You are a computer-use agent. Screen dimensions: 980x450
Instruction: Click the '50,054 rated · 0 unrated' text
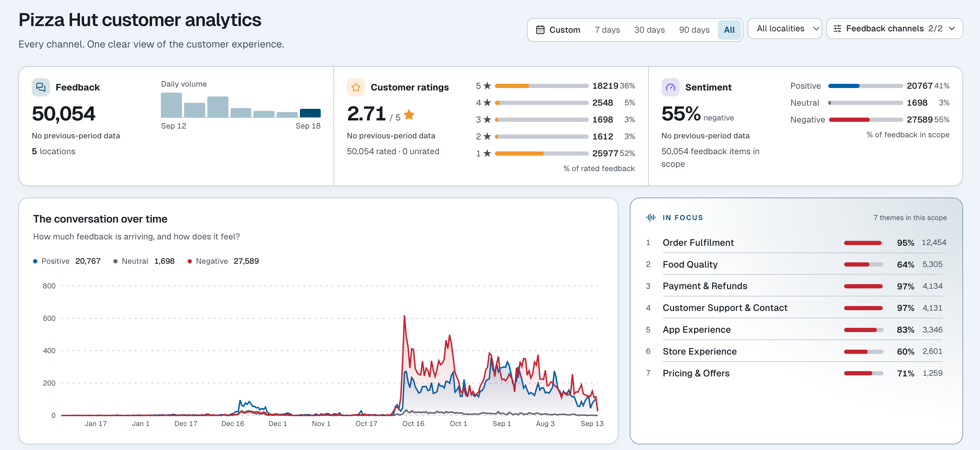click(392, 151)
